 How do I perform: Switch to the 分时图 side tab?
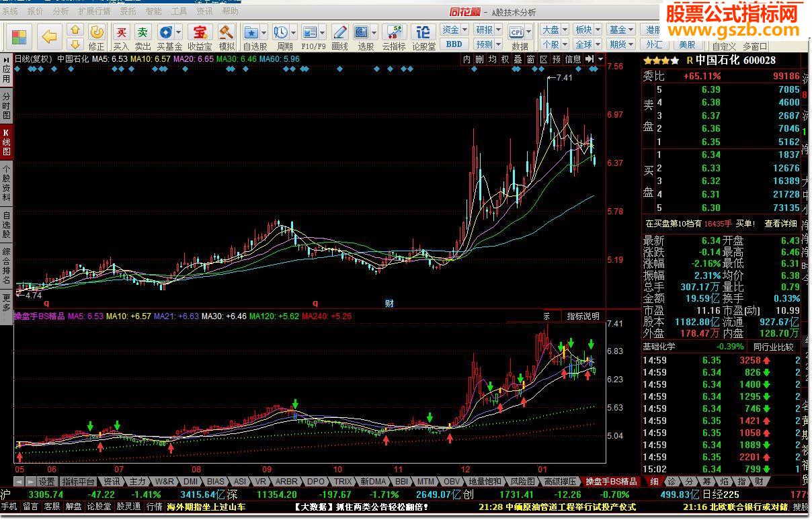[x=6, y=107]
